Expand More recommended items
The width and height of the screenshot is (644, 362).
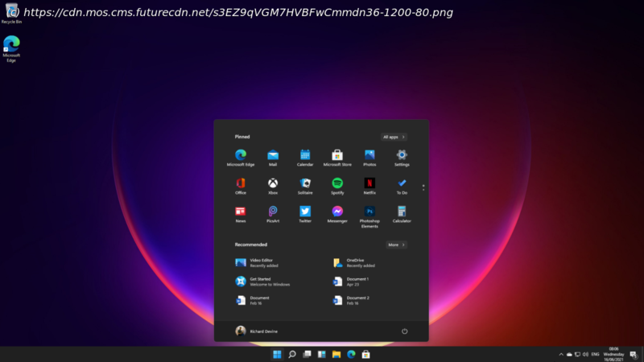396,245
